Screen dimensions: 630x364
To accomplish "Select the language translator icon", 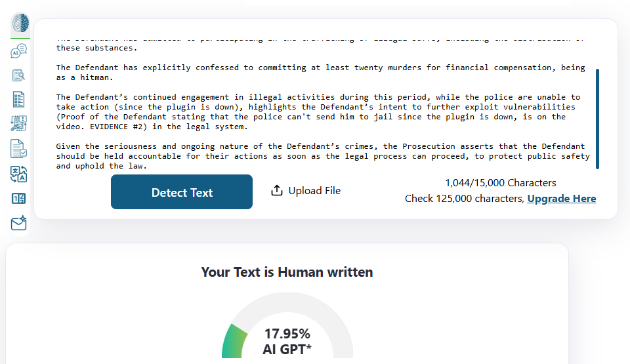I will pyautogui.click(x=18, y=174).
